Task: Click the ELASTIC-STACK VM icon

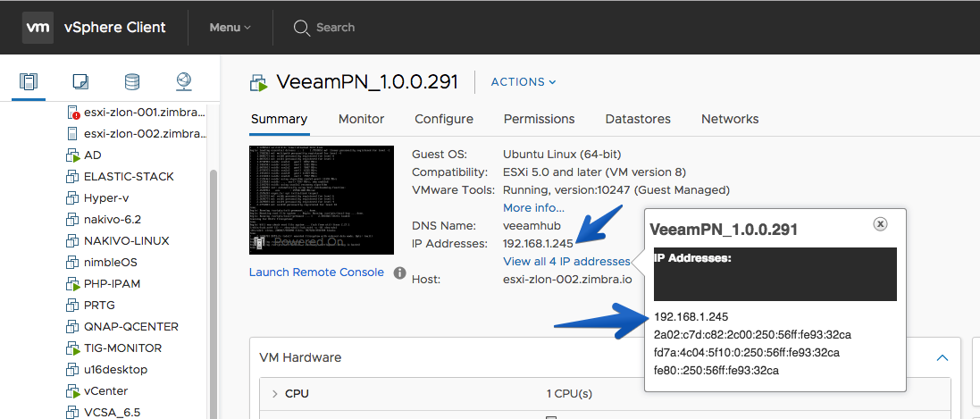Action: [71, 176]
